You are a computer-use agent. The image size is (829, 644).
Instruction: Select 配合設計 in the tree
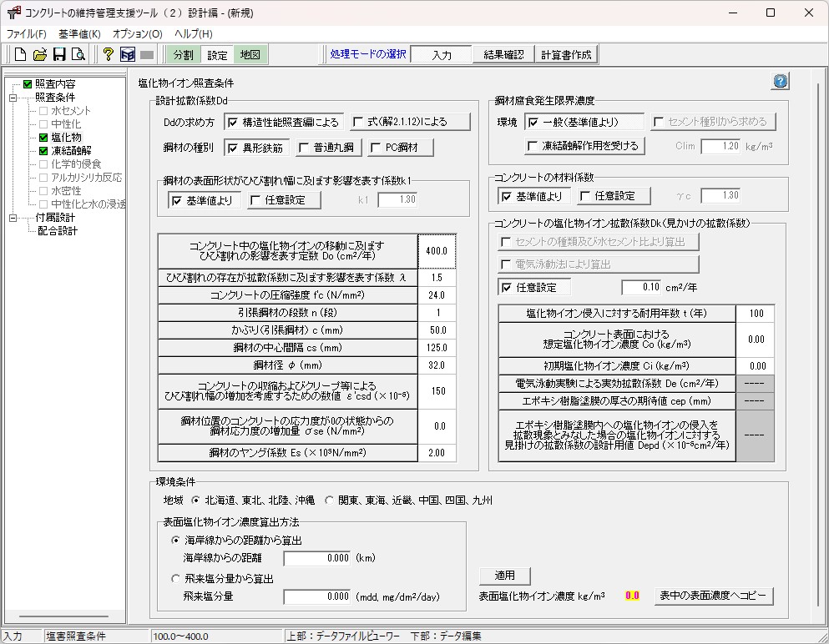pyautogui.click(x=57, y=231)
